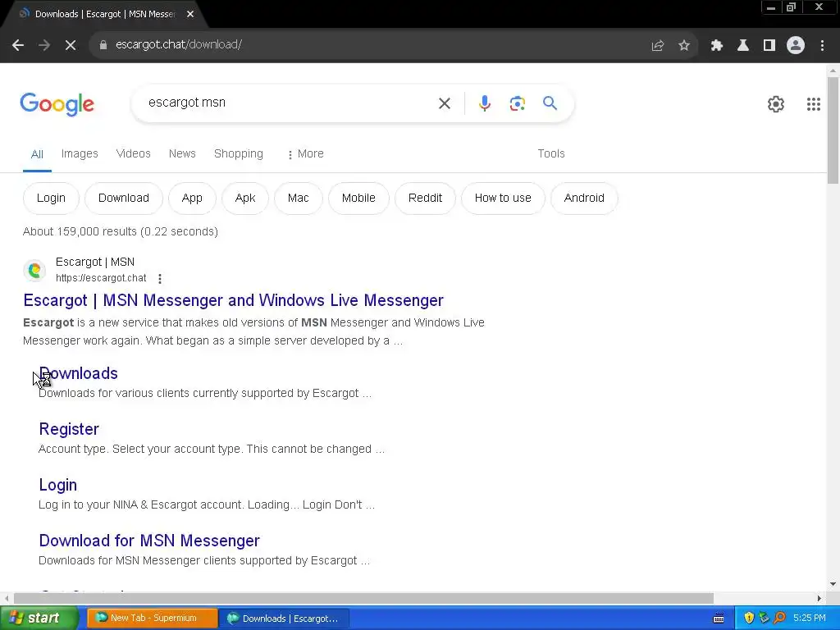Switch to New Tab - Supermium taskbar window
This screenshot has width=840, height=630.
[152, 619]
